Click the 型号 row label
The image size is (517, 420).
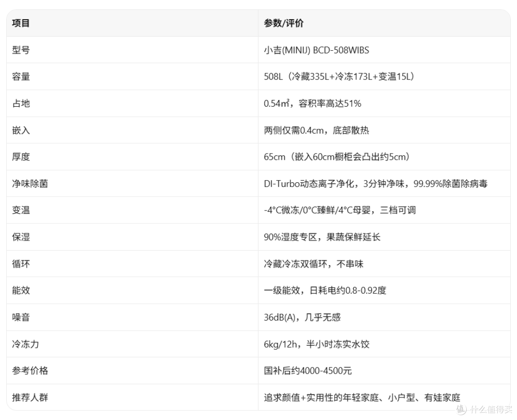pos(21,50)
